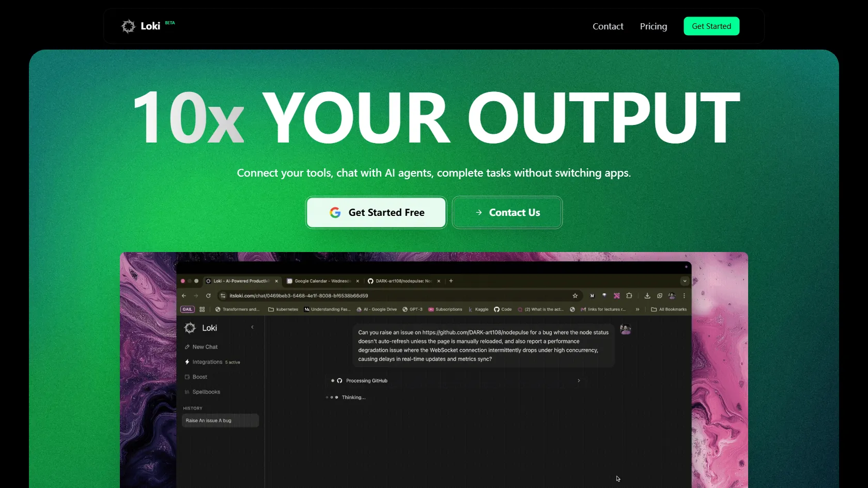
Task: Open Spellbooks in the sidebar
Action: (202, 392)
